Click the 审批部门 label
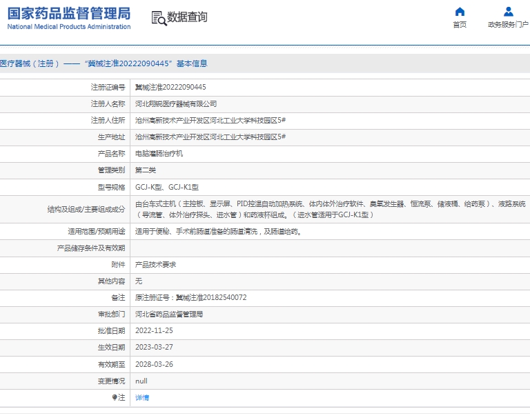 tap(111, 314)
